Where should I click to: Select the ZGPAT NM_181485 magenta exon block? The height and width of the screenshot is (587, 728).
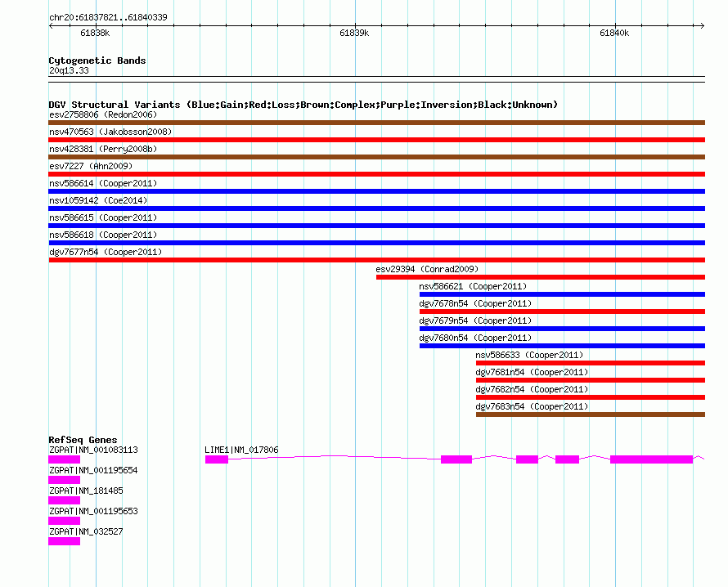(x=64, y=500)
